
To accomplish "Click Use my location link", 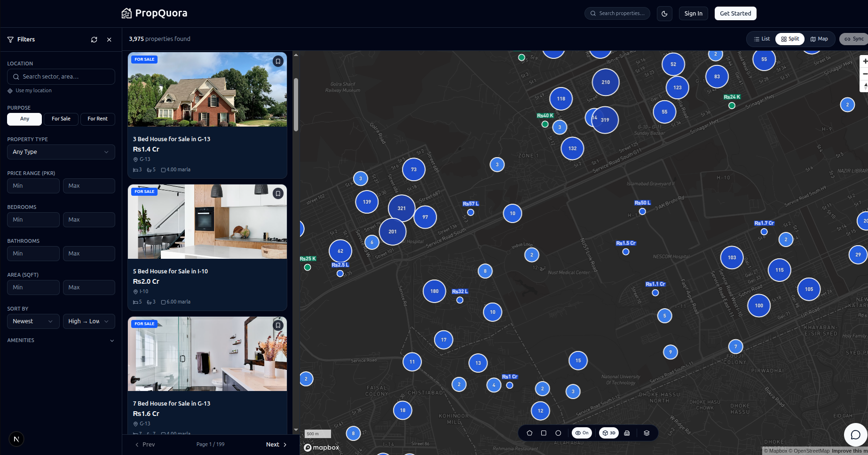I will (30, 90).
